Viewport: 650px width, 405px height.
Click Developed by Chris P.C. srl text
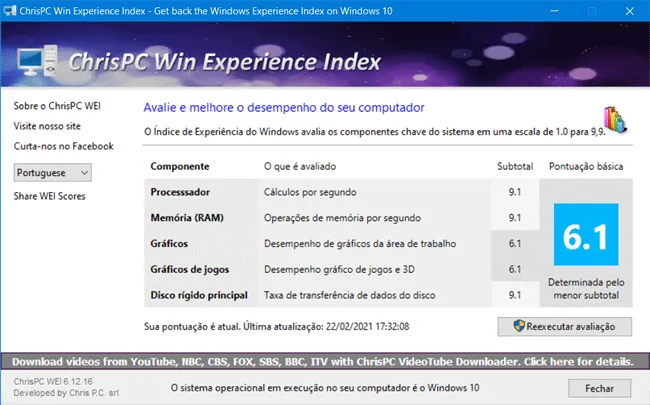pos(66,393)
